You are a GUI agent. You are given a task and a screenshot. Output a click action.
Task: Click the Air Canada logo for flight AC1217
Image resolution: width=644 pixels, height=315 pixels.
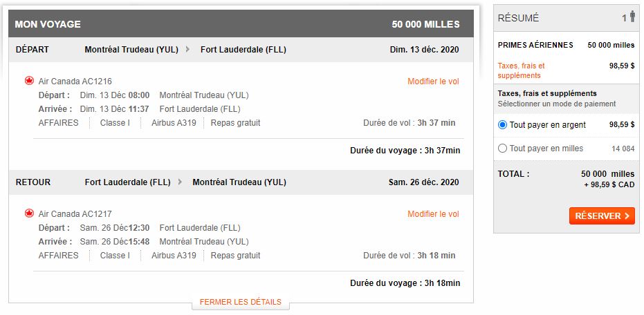[x=29, y=213]
